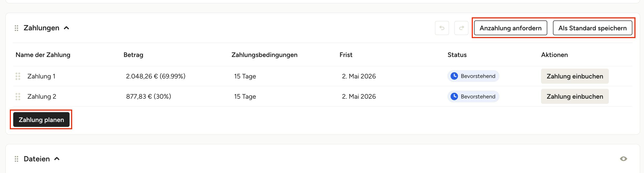644x173 pixels.
Task: Click the clock icon in Zahlung 1 status
Action: (454, 76)
